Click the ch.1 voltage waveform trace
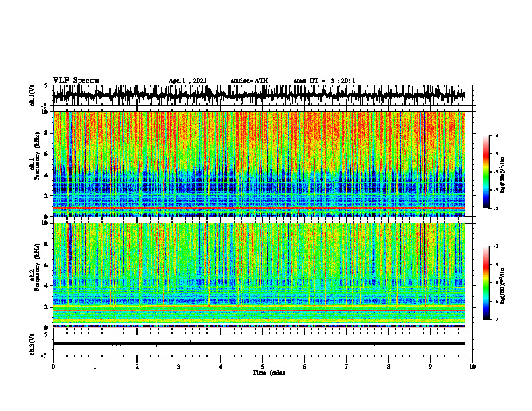This screenshot has width=532, height=411. tap(259, 95)
